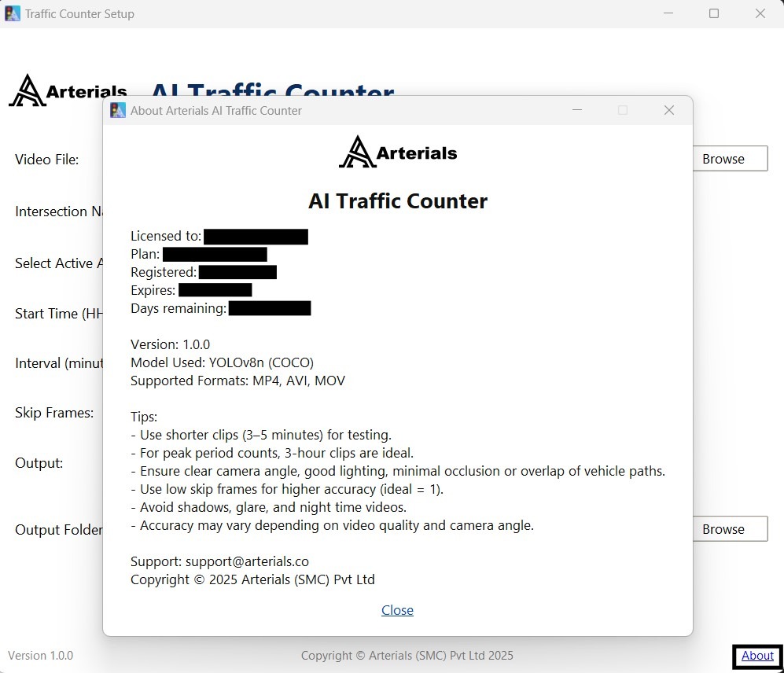
Task: Click the Arterials logo in main window header
Action: coord(68,91)
